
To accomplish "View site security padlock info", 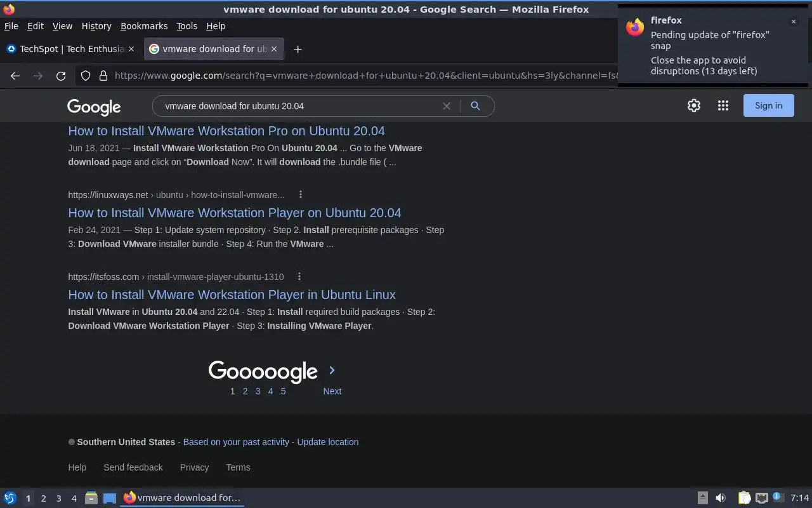I will click(103, 76).
